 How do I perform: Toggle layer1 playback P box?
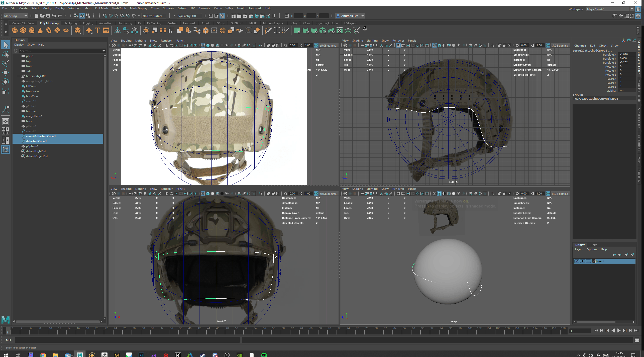[583, 261]
